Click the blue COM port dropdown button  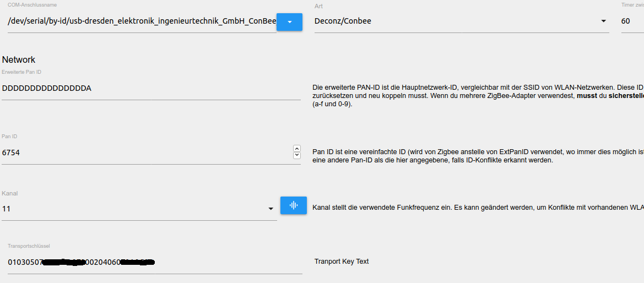pyautogui.click(x=289, y=22)
